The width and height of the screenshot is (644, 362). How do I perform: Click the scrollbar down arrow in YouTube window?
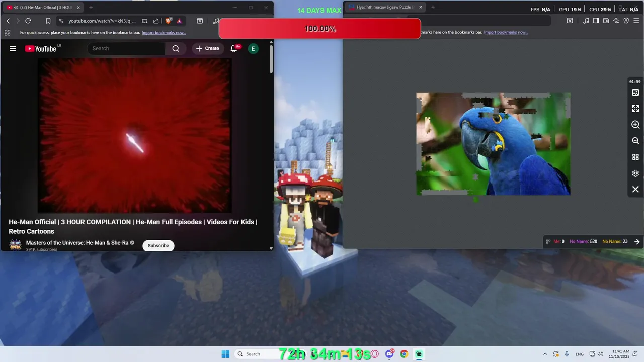(271, 248)
